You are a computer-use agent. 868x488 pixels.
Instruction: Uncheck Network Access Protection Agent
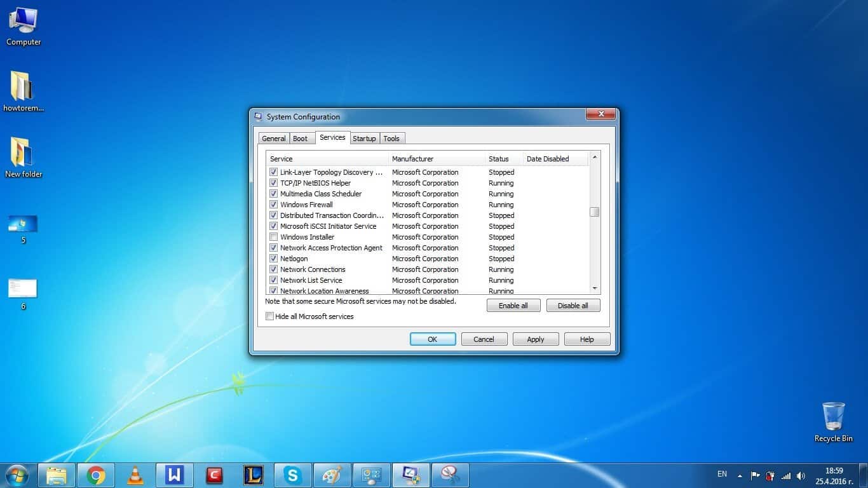(x=274, y=248)
